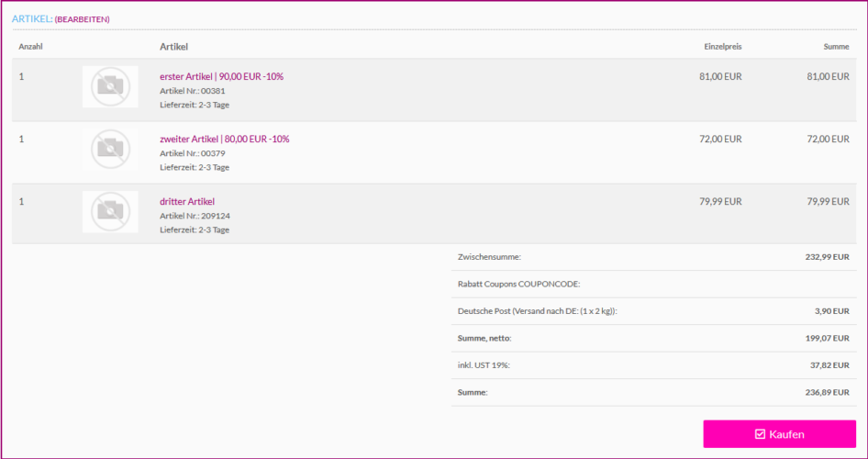Click the dritter Artikel placeholder thumbnail
This screenshot has height=459, width=868.
[110, 211]
